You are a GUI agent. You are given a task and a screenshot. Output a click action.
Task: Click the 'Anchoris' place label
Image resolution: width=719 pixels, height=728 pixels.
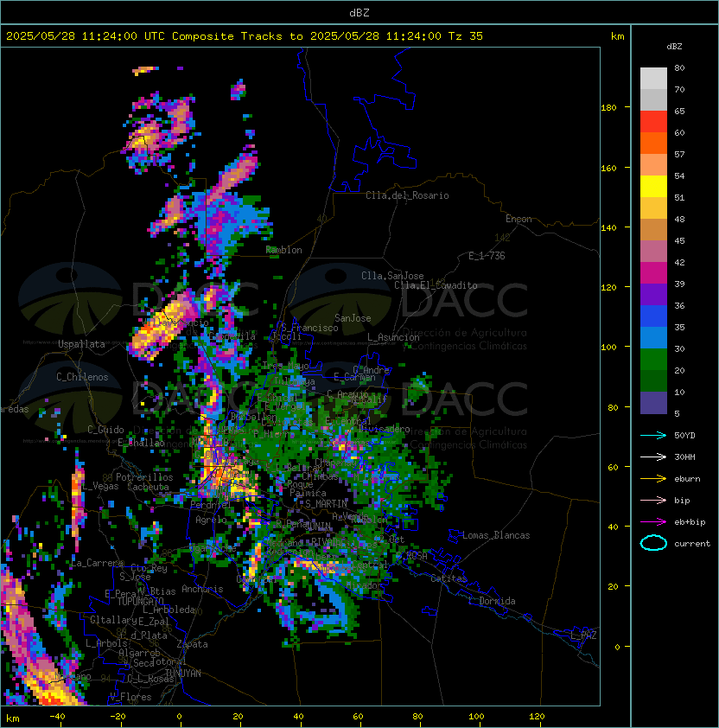tap(202, 589)
